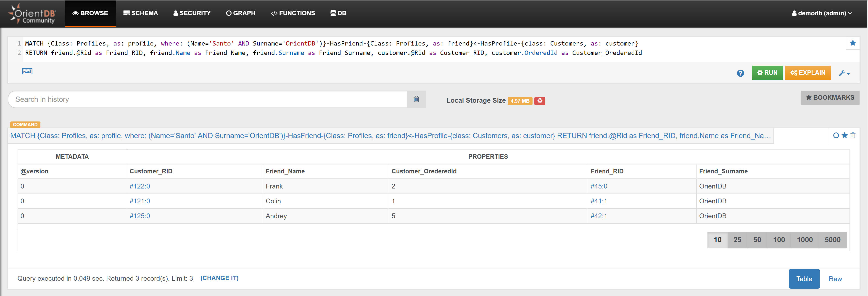The height and width of the screenshot is (296, 868).
Task: Star the executed command result
Action: coord(844,135)
